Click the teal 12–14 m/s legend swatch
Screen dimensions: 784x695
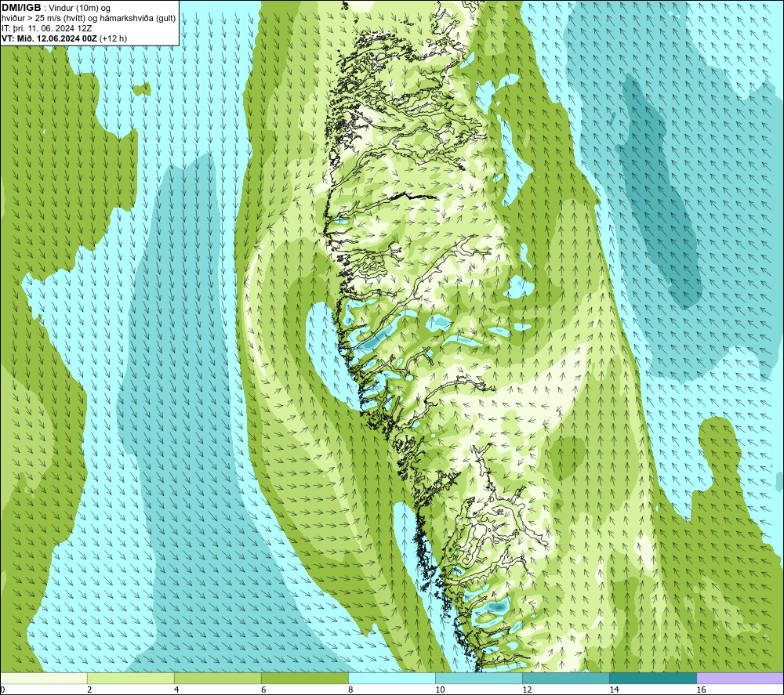coord(566,679)
